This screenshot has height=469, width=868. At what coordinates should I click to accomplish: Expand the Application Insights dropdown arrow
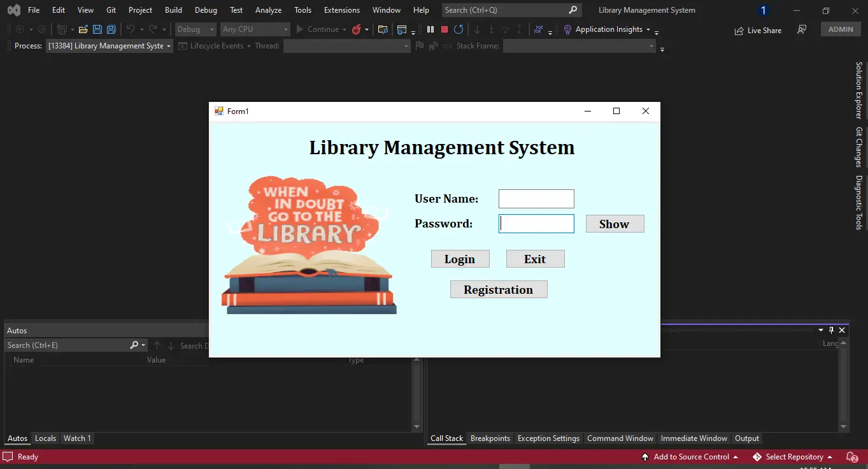(648, 30)
